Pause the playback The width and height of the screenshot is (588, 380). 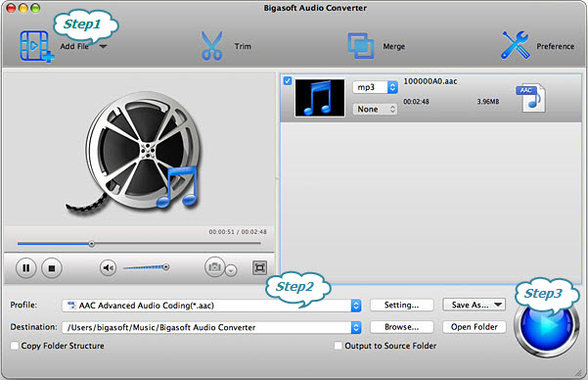pyautogui.click(x=25, y=267)
